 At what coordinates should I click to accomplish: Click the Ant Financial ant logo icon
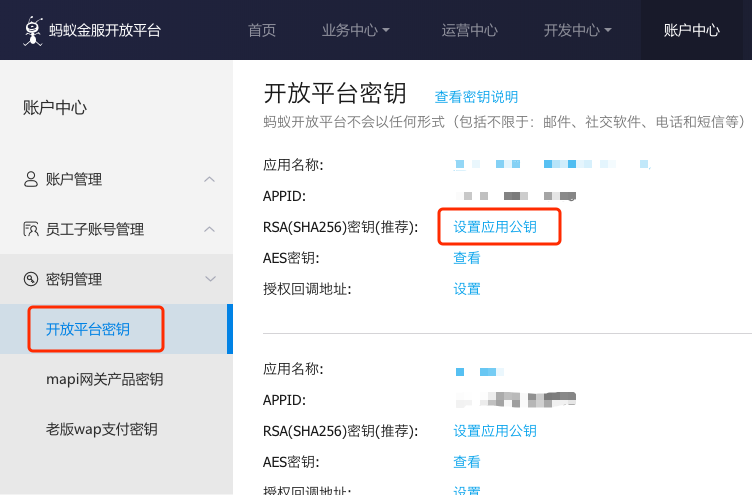point(33,29)
